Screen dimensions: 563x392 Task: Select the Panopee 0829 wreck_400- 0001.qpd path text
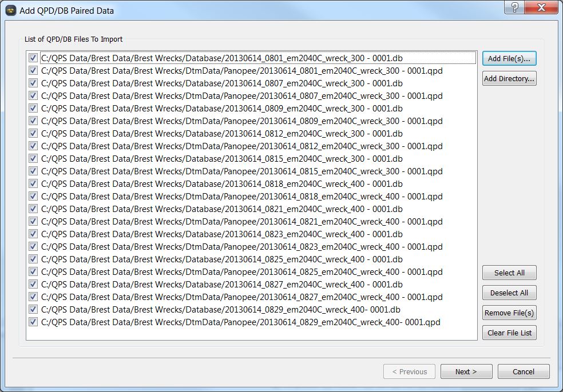240,322
